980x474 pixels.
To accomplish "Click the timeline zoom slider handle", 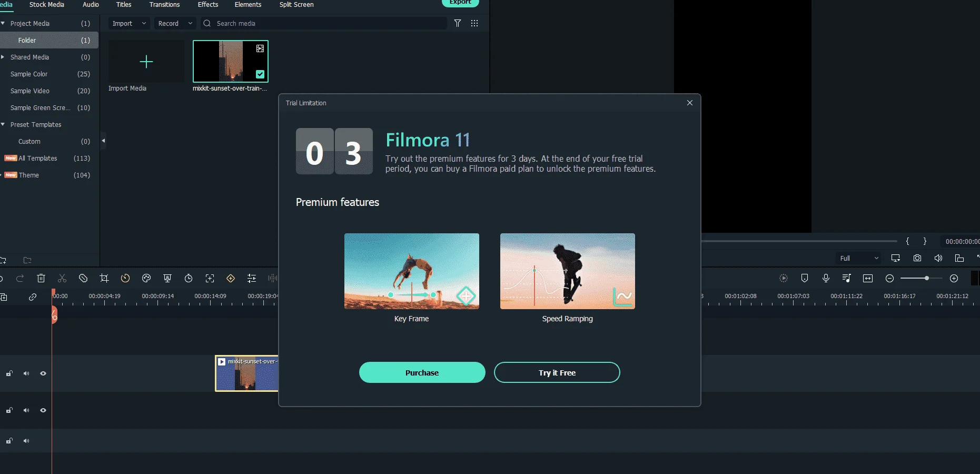I will [926, 278].
